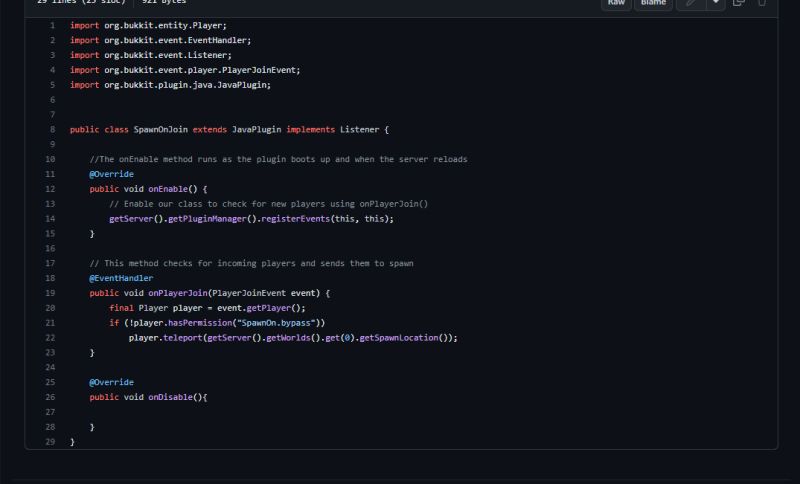Viewport: 800px width, 484px height.
Task: Select line number 29
Action: pyautogui.click(x=50, y=442)
